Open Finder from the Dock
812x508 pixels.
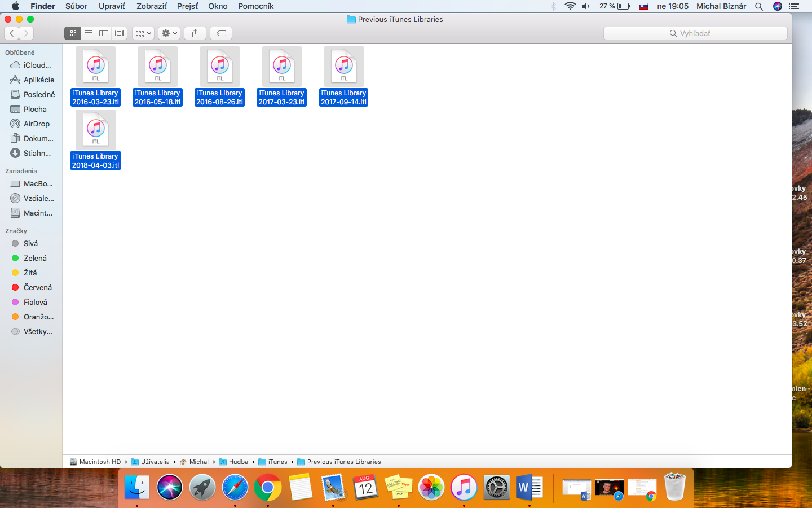[137, 487]
